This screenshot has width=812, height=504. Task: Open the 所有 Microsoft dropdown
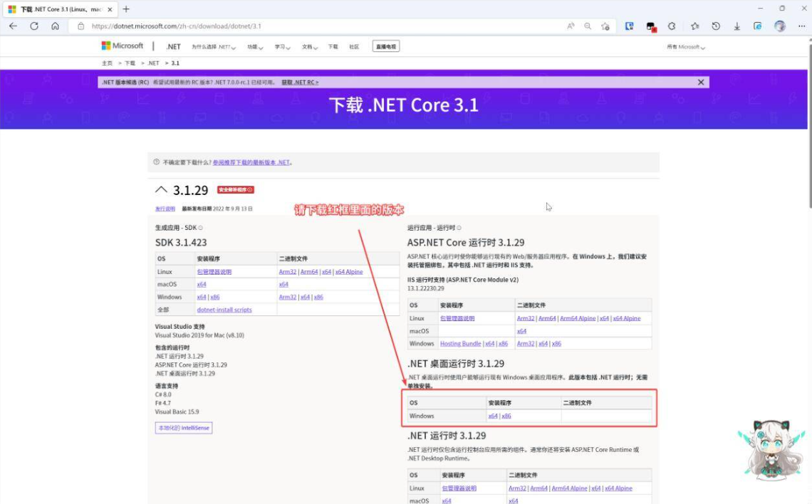pos(686,46)
